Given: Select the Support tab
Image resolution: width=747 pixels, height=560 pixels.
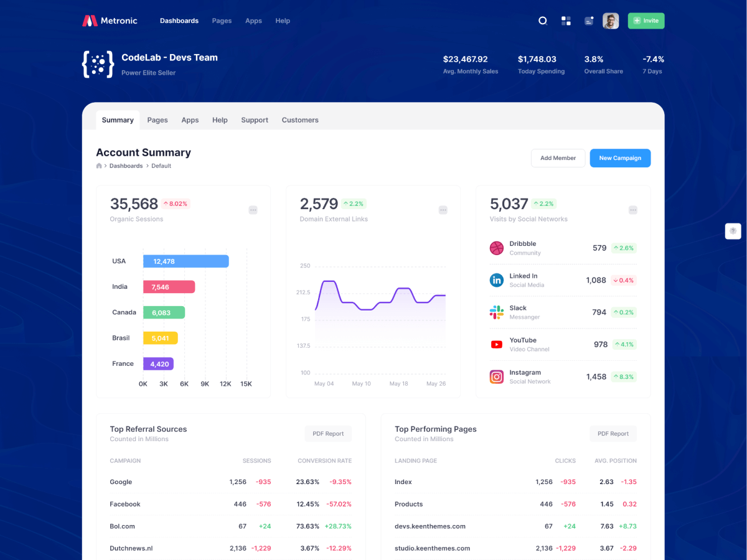Looking at the screenshot, I should (255, 120).
